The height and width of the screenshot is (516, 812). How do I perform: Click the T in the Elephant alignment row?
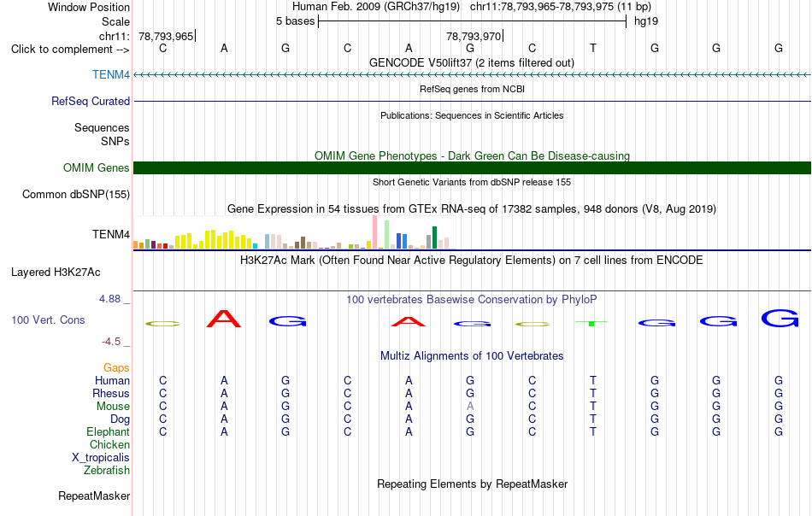pyautogui.click(x=593, y=431)
